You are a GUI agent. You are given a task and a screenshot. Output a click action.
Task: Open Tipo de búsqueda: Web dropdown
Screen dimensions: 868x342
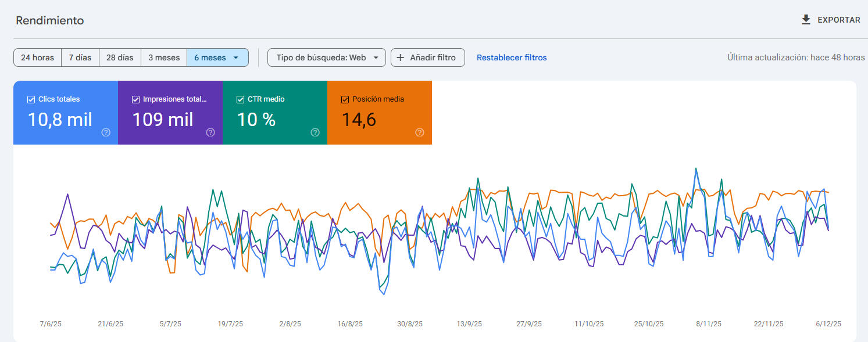(326, 57)
